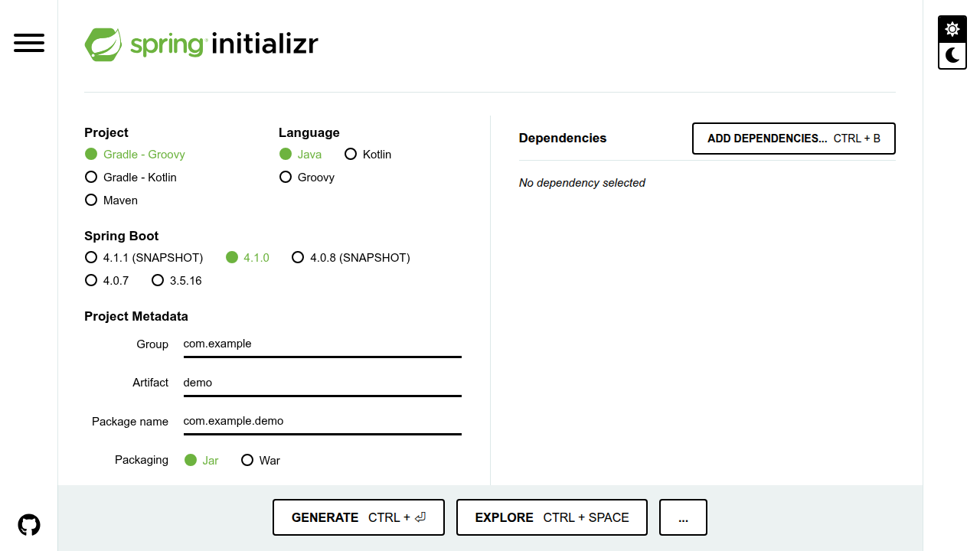Select Maven project type
Screen dimensions: 980x551
pyautogui.click(x=111, y=200)
